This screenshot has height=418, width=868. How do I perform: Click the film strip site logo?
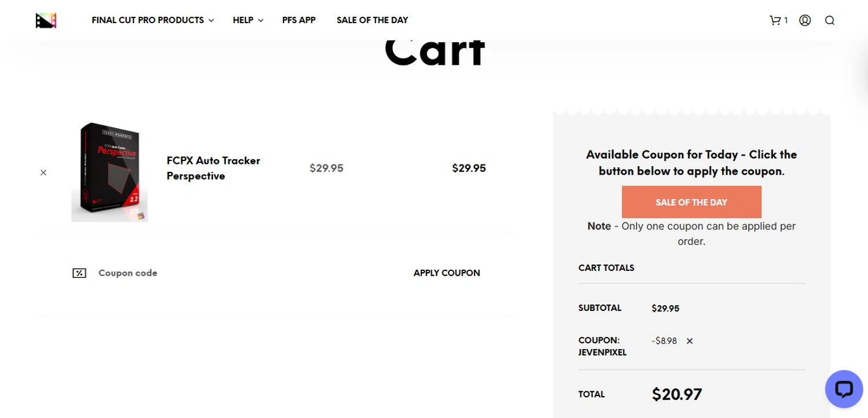(x=46, y=20)
